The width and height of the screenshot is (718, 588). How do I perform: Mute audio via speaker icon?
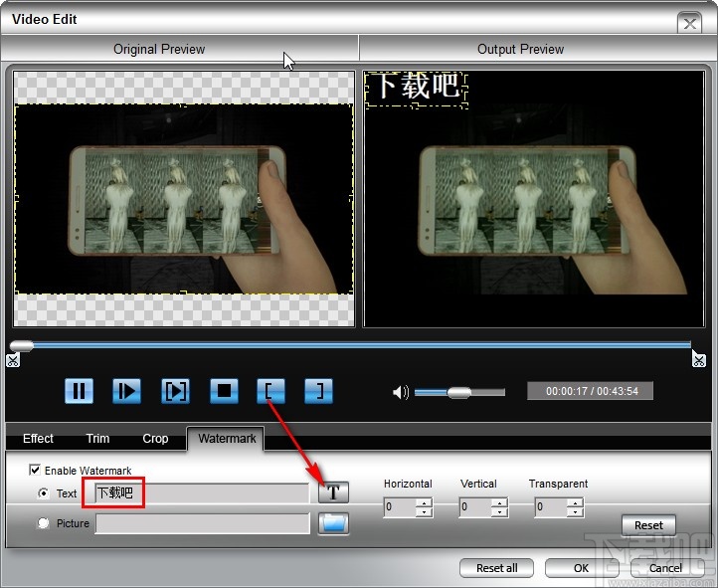pos(400,392)
